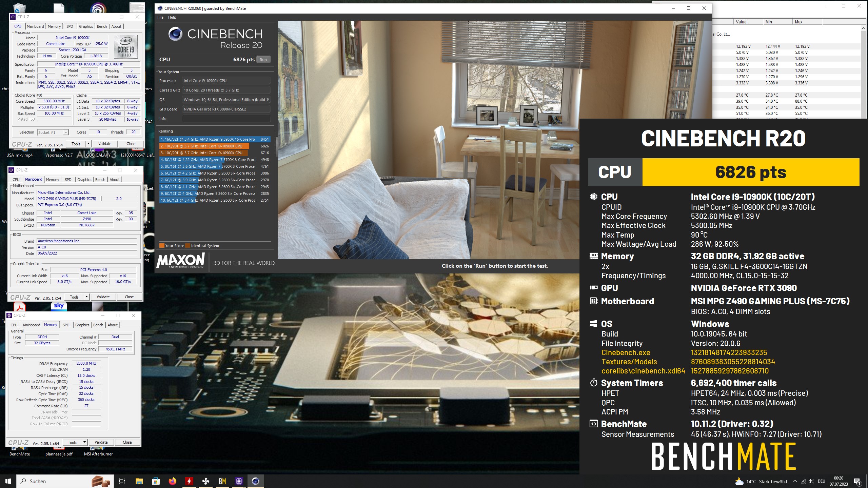868x488 pixels.
Task: Select ranking entry 2 scoring 6826
Action: pos(215,146)
